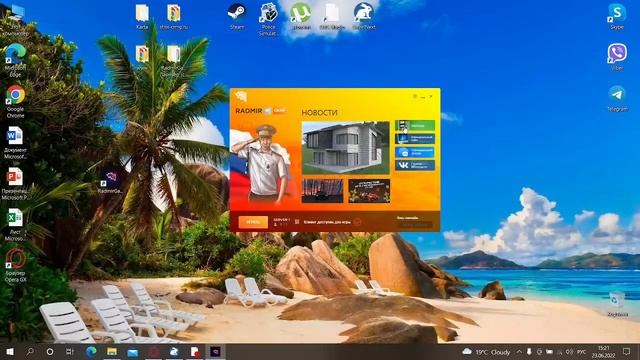Click the НОВОСТИ news heading
Viewport: 640px width, 360px height.
[x=320, y=113]
